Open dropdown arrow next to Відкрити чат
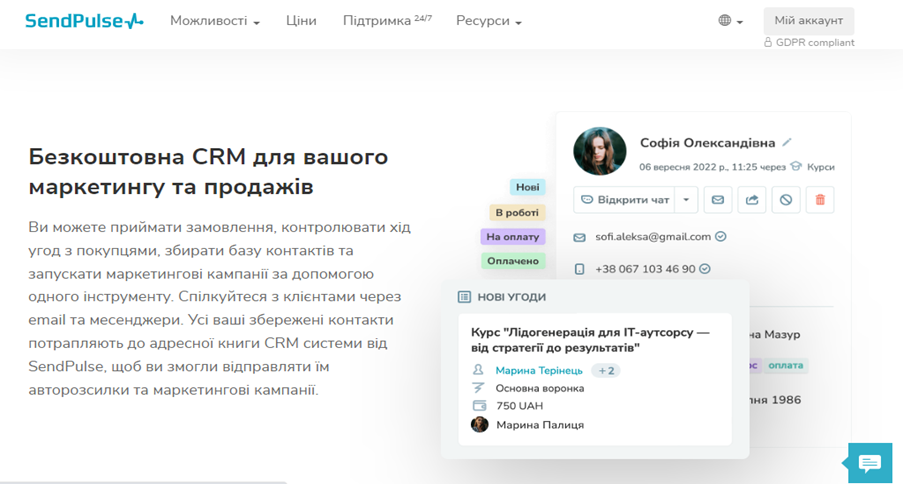Viewport: 903px width, 484px height. coord(686,200)
